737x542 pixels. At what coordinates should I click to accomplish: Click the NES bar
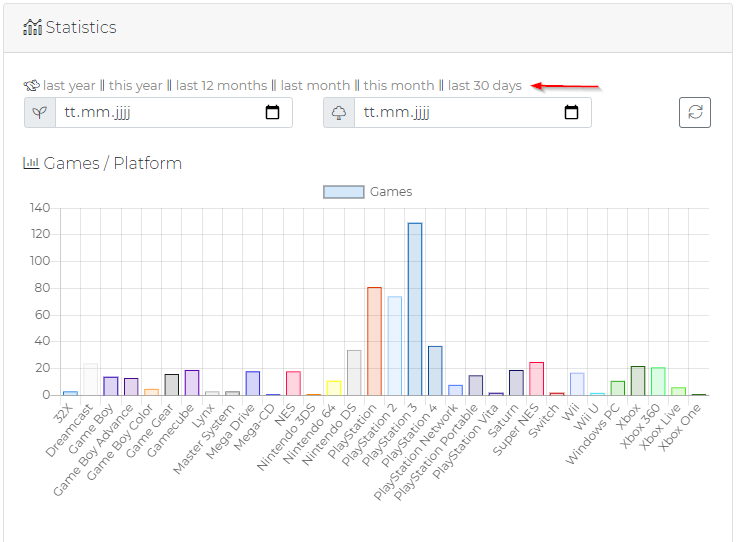(293, 384)
